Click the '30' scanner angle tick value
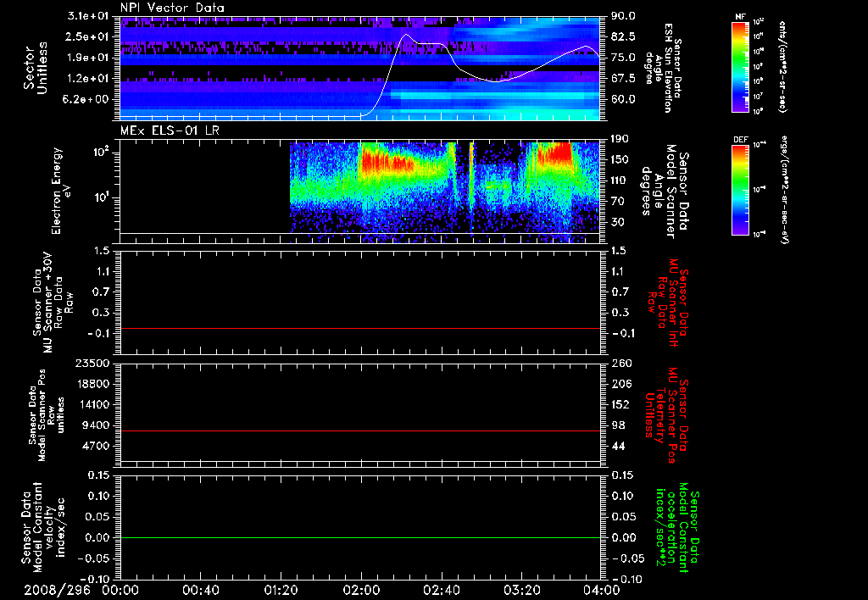Viewport: 868px width, 600px height. [618, 222]
